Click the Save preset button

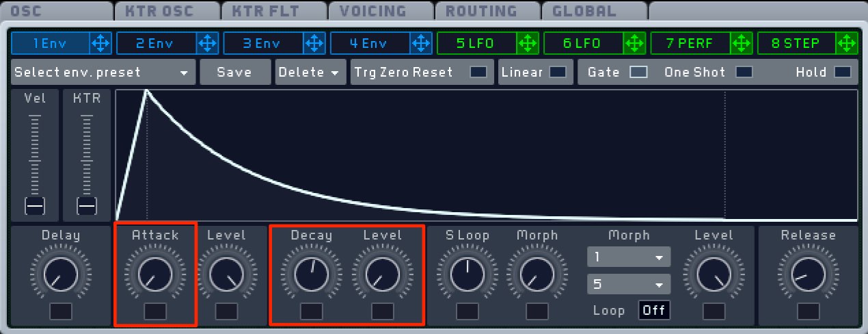[x=234, y=72]
